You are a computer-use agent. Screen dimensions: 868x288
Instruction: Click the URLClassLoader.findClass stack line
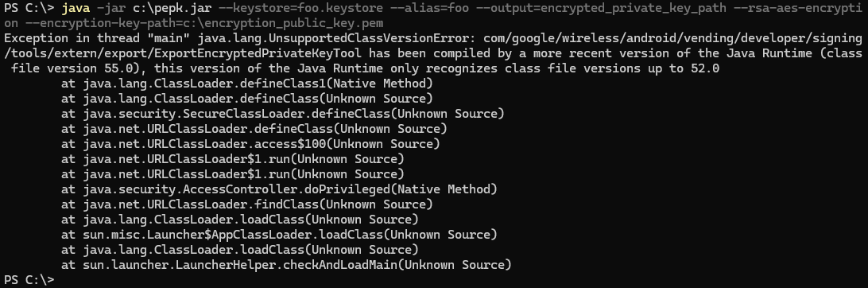pyautogui.click(x=247, y=204)
